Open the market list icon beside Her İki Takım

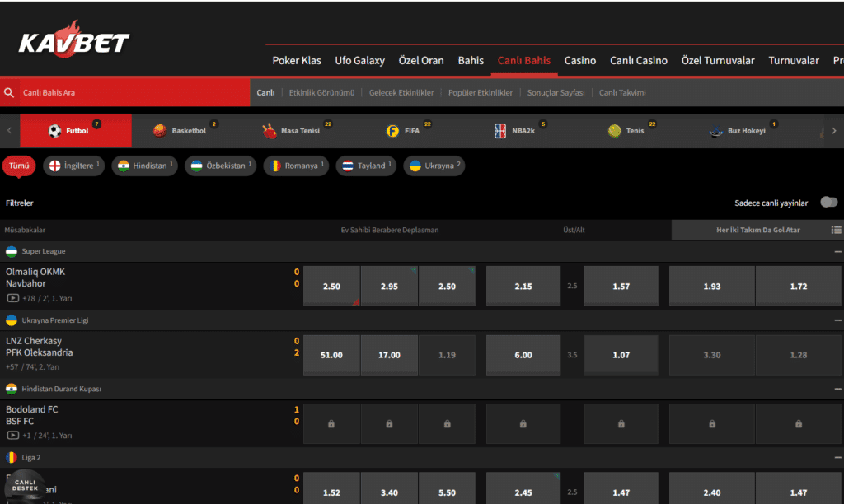[x=836, y=231]
